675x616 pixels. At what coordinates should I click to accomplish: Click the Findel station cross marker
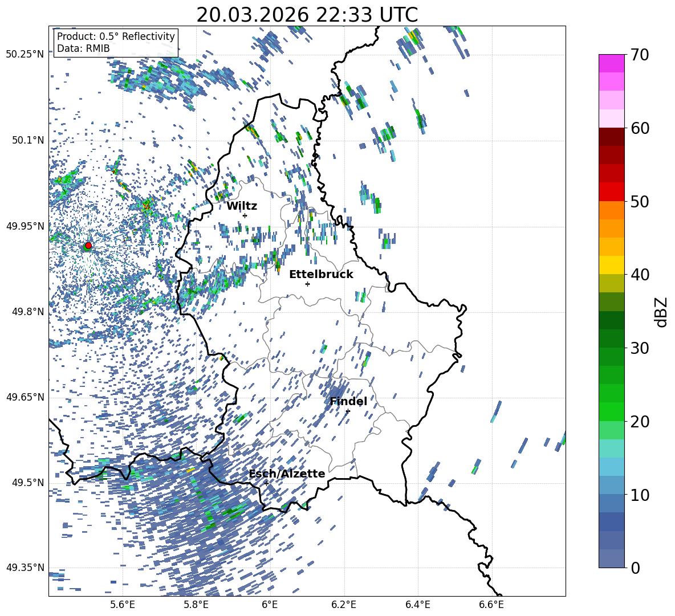point(348,411)
